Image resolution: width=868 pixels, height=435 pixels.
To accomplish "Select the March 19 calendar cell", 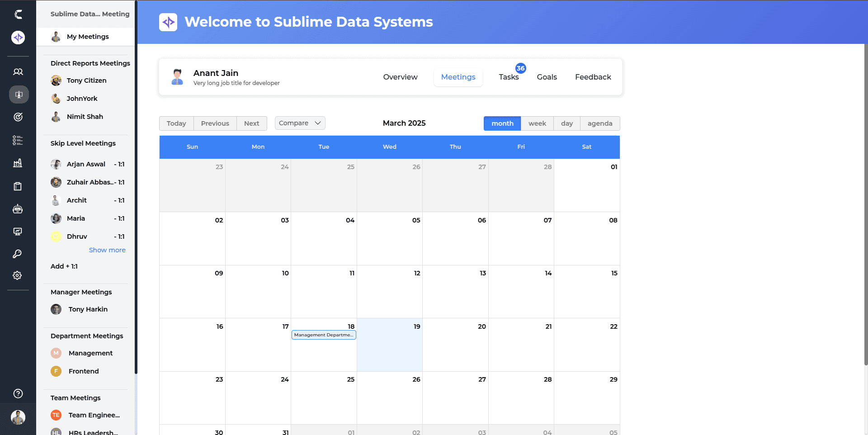I will tap(390, 345).
